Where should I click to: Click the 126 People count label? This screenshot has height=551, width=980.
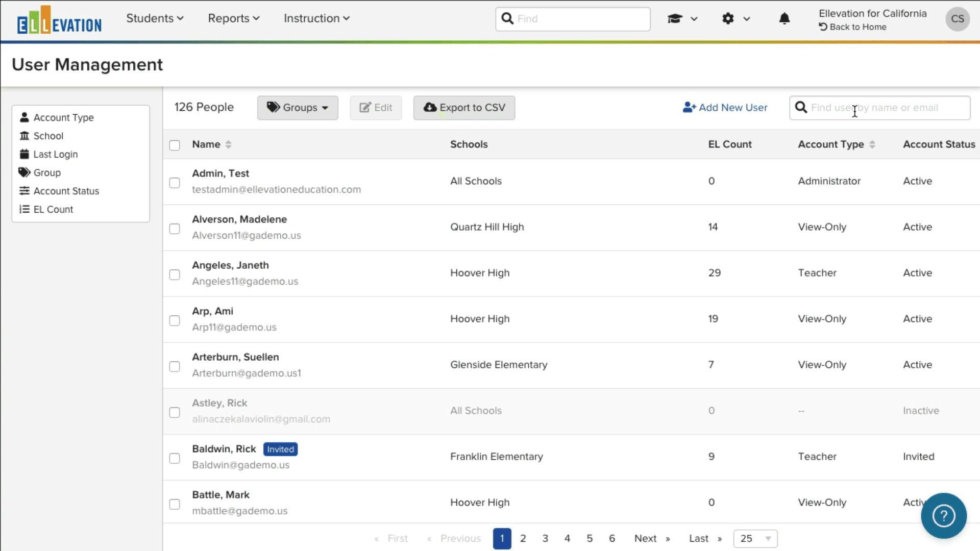point(204,107)
